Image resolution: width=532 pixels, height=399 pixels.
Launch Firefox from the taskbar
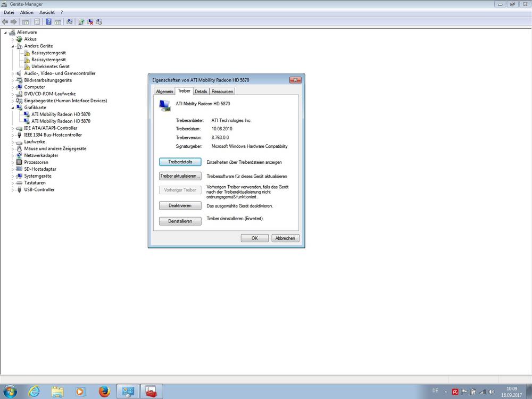pyautogui.click(x=104, y=392)
